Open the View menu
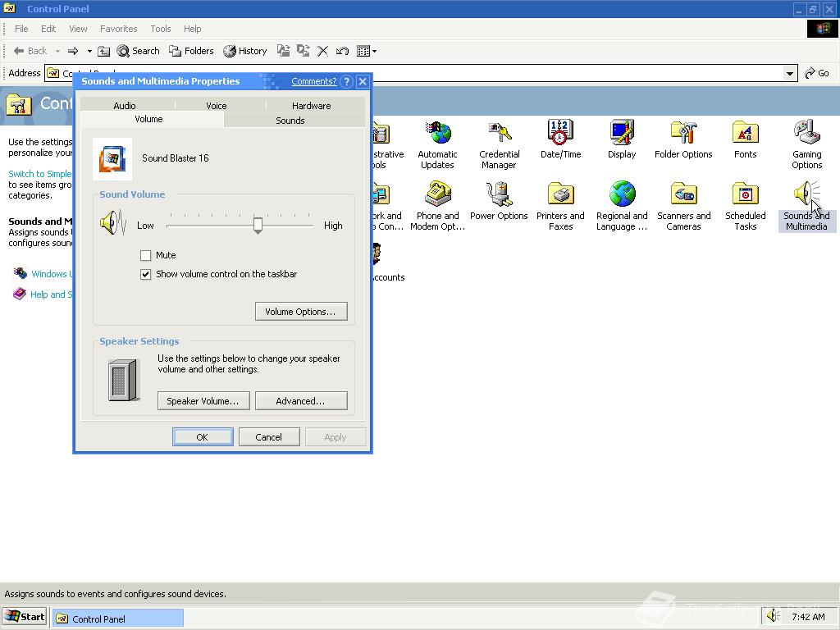 [78, 29]
